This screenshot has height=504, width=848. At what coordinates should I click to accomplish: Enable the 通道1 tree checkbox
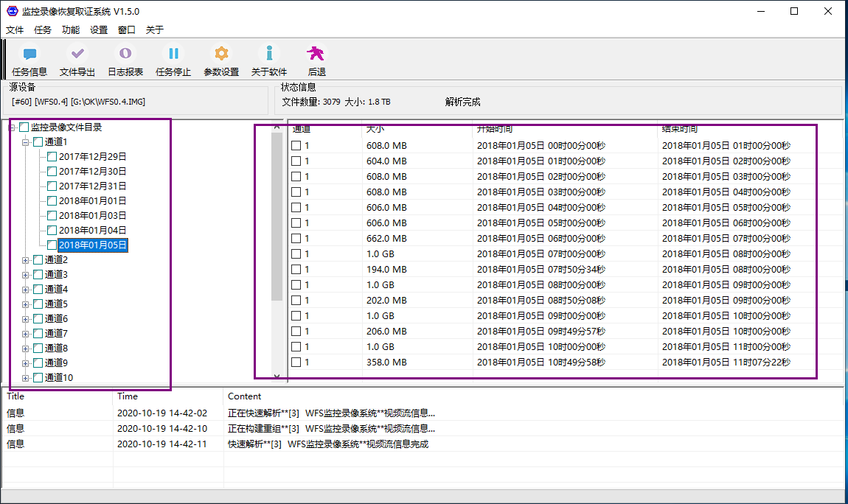pyautogui.click(x=38, y=141)
